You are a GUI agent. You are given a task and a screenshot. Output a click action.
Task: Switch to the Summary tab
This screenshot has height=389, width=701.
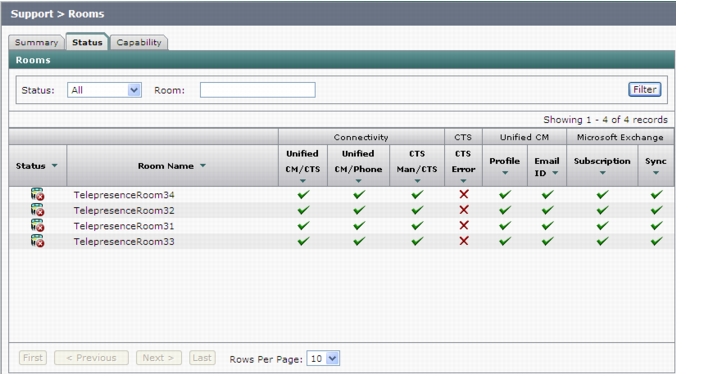click(36, 42)
